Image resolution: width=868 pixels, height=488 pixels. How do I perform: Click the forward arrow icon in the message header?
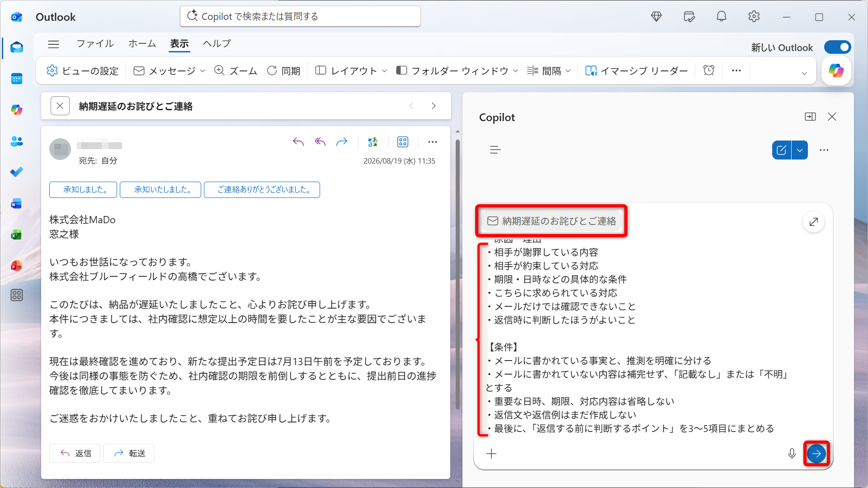pyautogui.click(x=342, y=142)
